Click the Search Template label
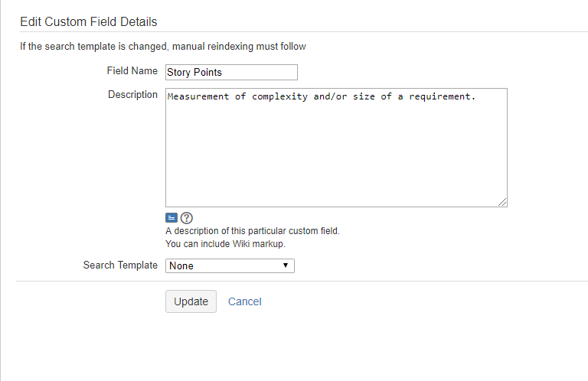Viewport: 588px width, 381px height. click(120, 265)
